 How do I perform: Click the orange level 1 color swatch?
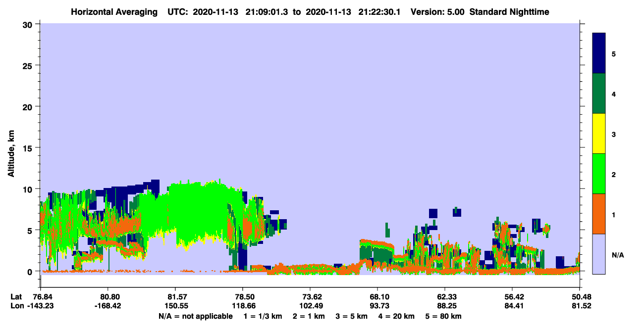[x=599, y=214]
